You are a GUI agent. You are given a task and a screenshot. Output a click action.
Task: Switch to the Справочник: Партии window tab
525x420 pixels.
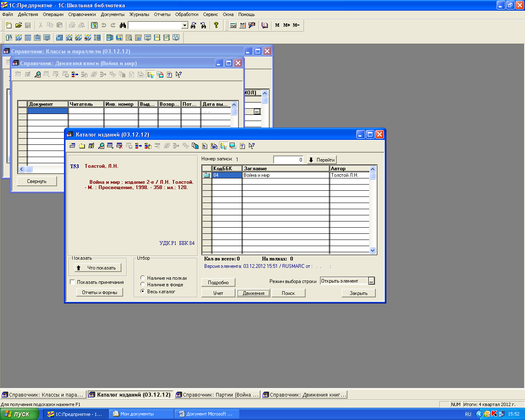217,395
